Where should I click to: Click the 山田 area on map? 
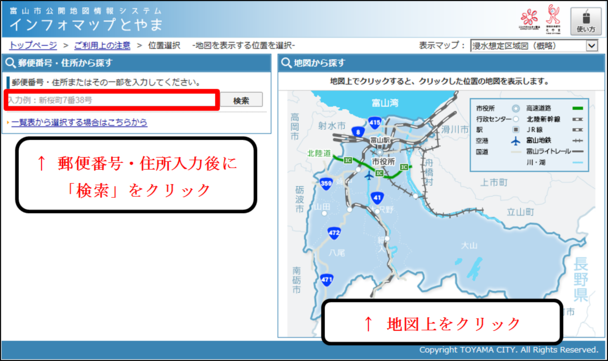(x=322, y=207)
